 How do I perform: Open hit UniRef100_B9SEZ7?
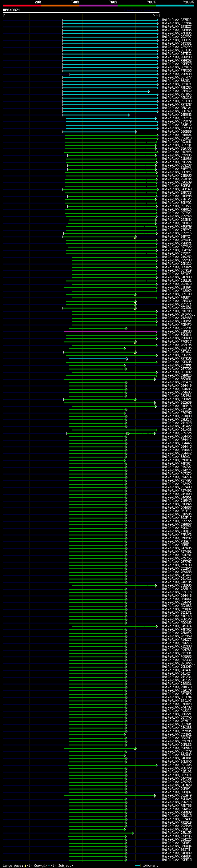tap(177, 26)
